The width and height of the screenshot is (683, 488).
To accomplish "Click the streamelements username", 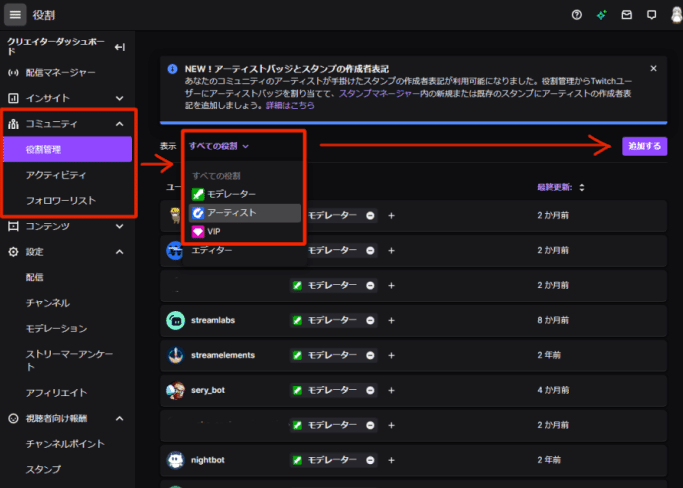I will coord(223,355).
